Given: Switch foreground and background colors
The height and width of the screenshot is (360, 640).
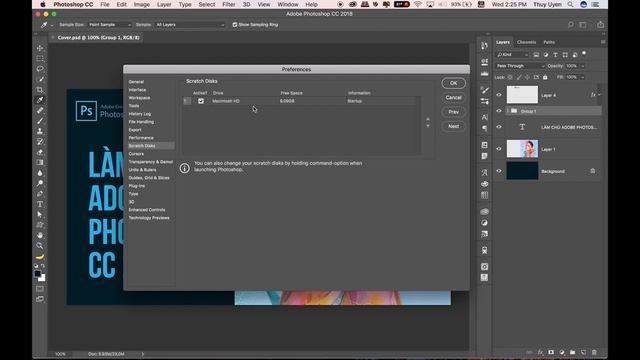Looking at the screenshot, I should coord(43,266).
